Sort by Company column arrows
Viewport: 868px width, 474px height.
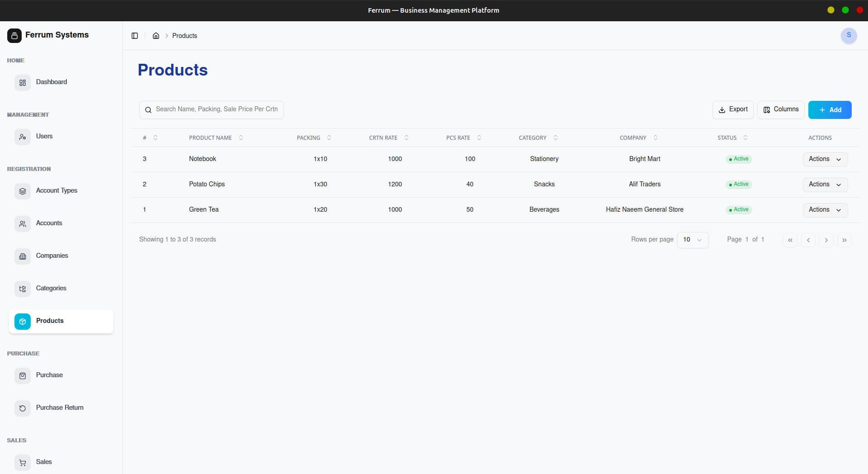tap(656, 137)
